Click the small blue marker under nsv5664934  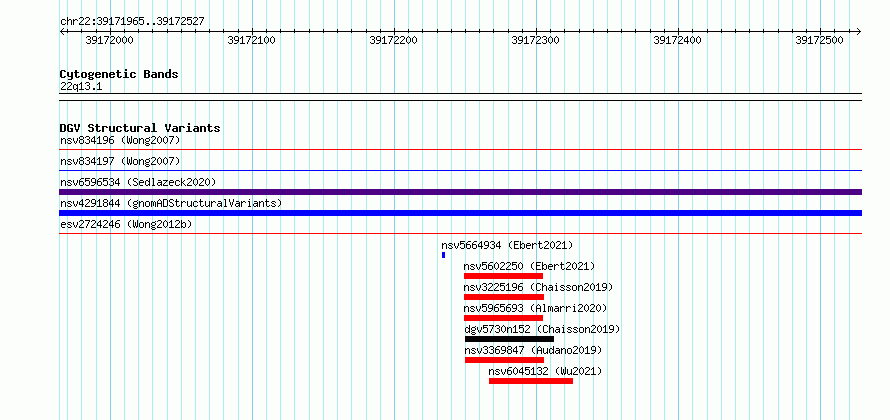pyautogui.click(x=443, y=255)
